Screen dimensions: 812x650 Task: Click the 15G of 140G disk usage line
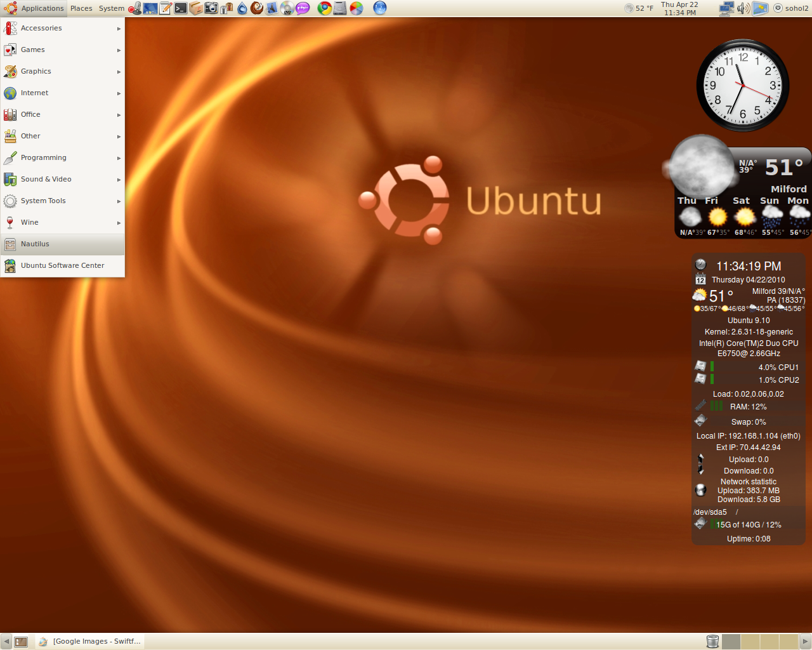pyautogui.click(x=749, y=525)
